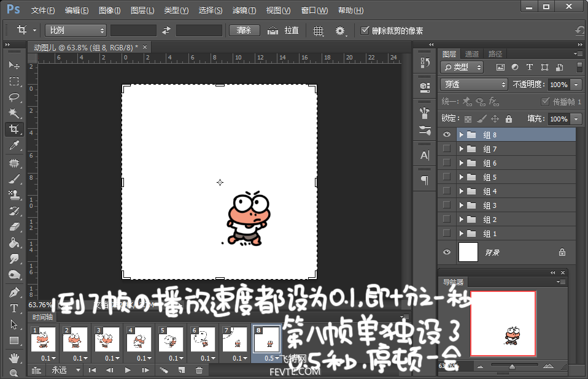Pick the Clone Stamp tool
This screenshot has width=588, height=379.
[x=14, y=194]
